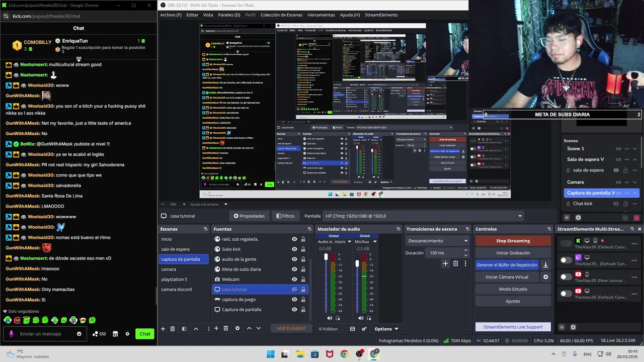Open the Editar menu
Viewport: 644px width, 362px height.
[192, 15]
